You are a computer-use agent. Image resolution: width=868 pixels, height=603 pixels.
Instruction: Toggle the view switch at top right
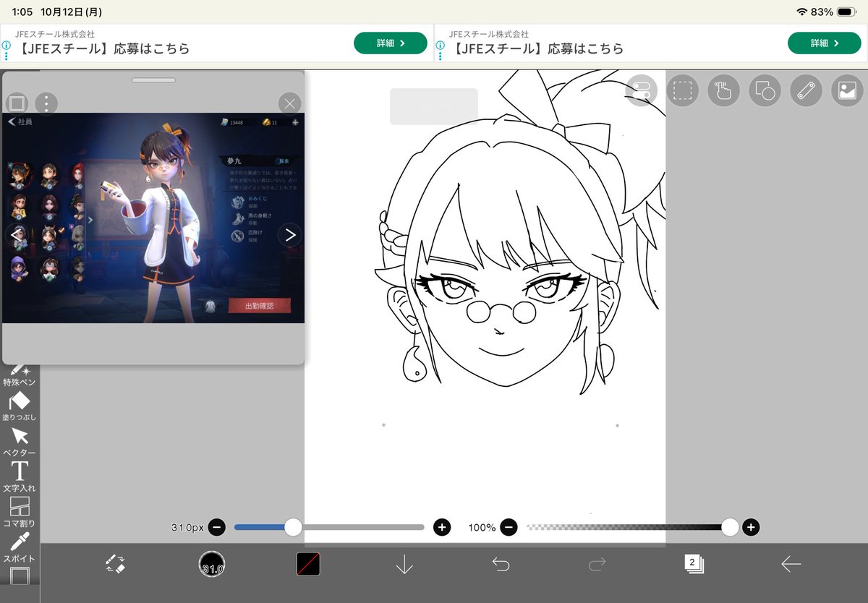click(641, 90)
